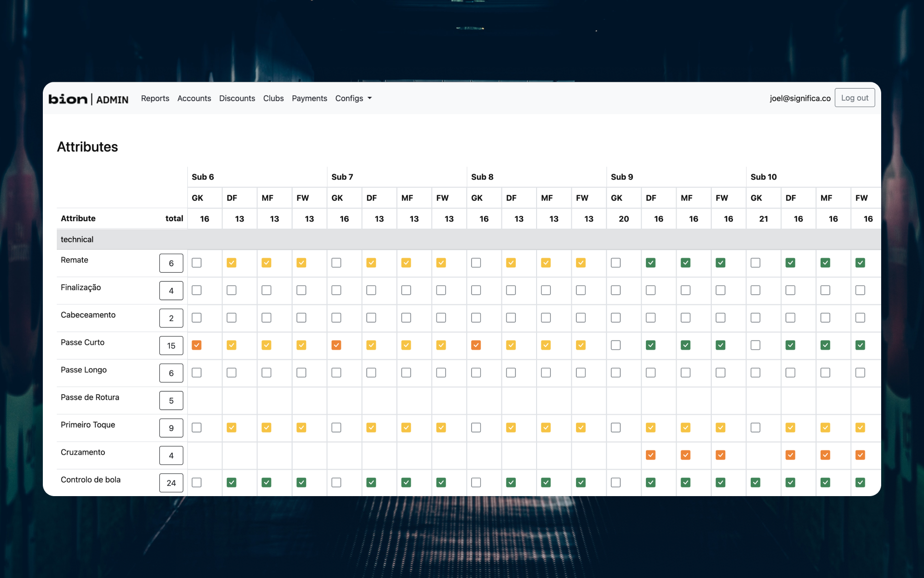Open the Configs dropdown menu
The image size is (924, 578).
[354, 98]
